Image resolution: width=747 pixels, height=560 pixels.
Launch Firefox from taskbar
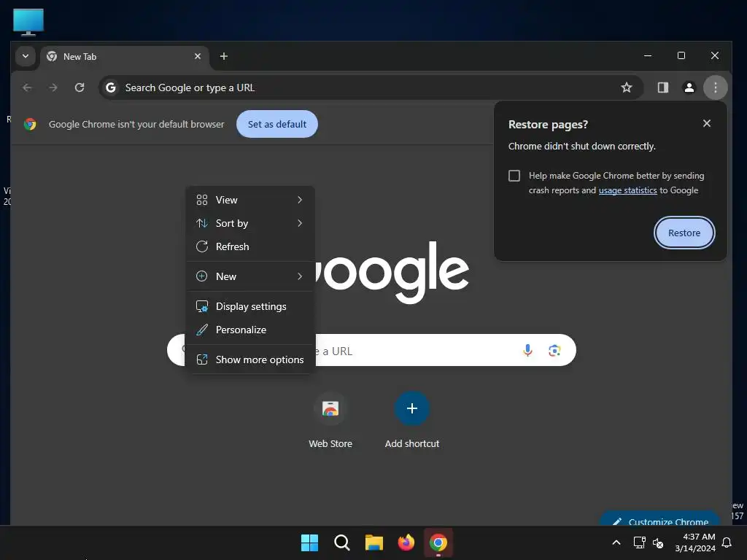pos(406,542)
